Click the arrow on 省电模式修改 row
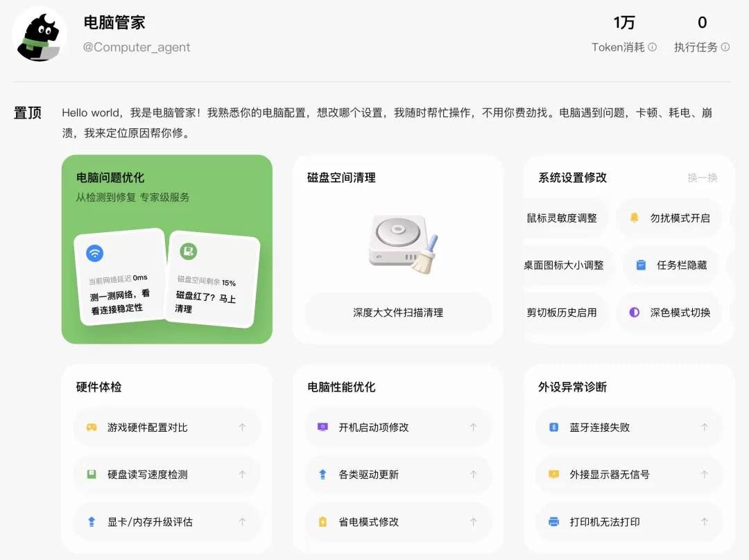Viewport: 749px width, 560px height. coord(474,522)
